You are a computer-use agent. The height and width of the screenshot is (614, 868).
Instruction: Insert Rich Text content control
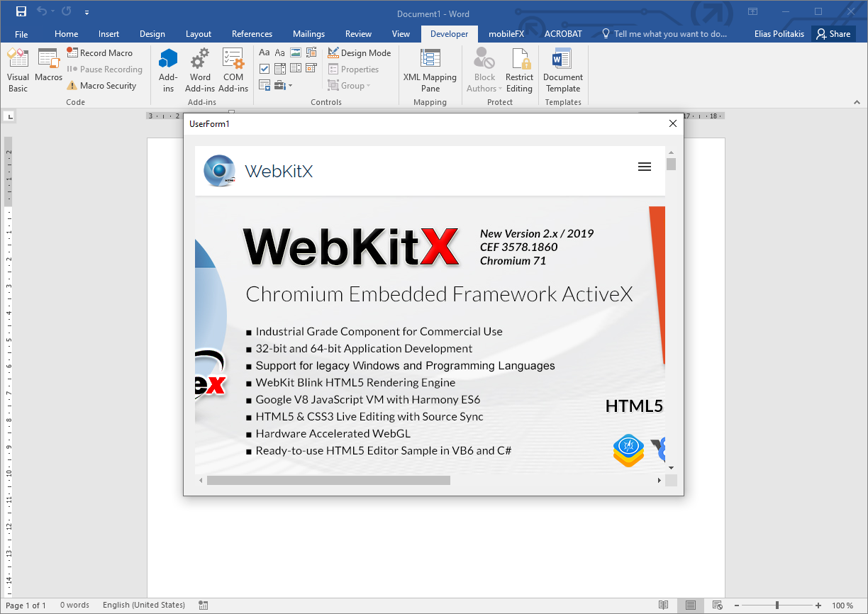265,52
